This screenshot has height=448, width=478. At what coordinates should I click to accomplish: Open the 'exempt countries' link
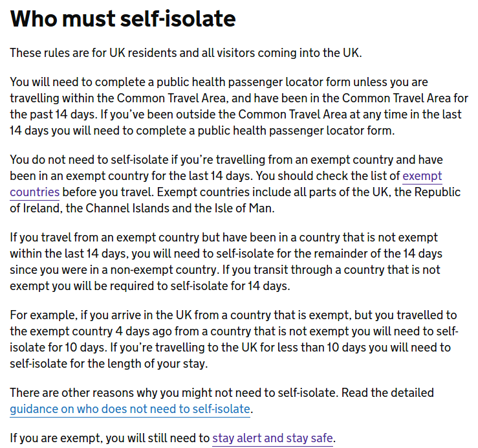pos(422,176)
